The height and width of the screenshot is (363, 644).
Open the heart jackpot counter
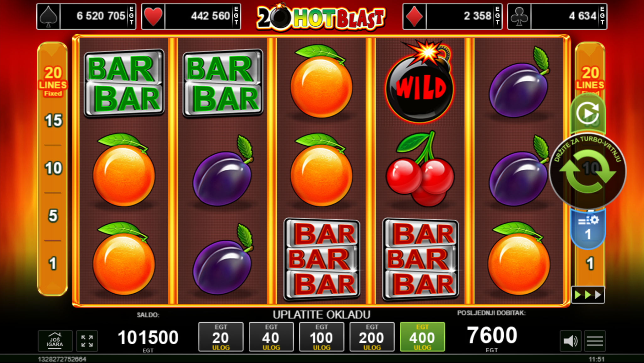pos(191,16)
